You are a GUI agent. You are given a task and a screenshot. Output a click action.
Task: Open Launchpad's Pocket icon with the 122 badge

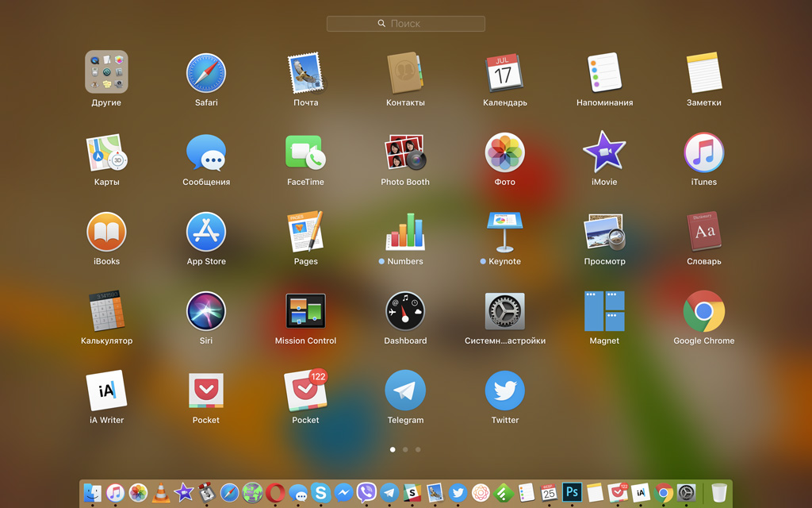pyautogui.click(x=305, y=391)
